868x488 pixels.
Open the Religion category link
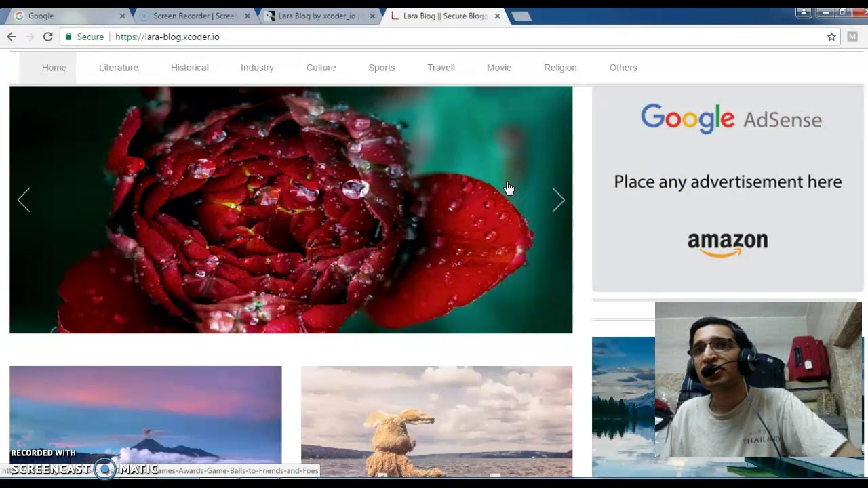pos(560,68)
